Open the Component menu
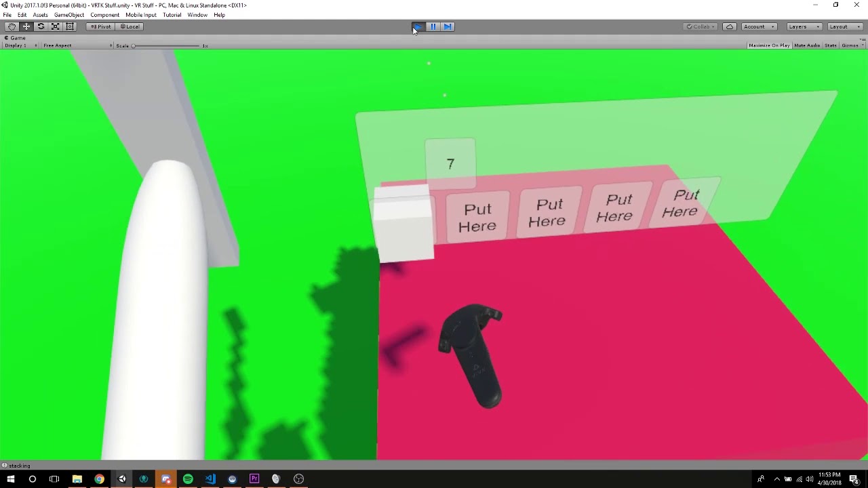Viewport: 868px width, 488px height. click(104, 15)
